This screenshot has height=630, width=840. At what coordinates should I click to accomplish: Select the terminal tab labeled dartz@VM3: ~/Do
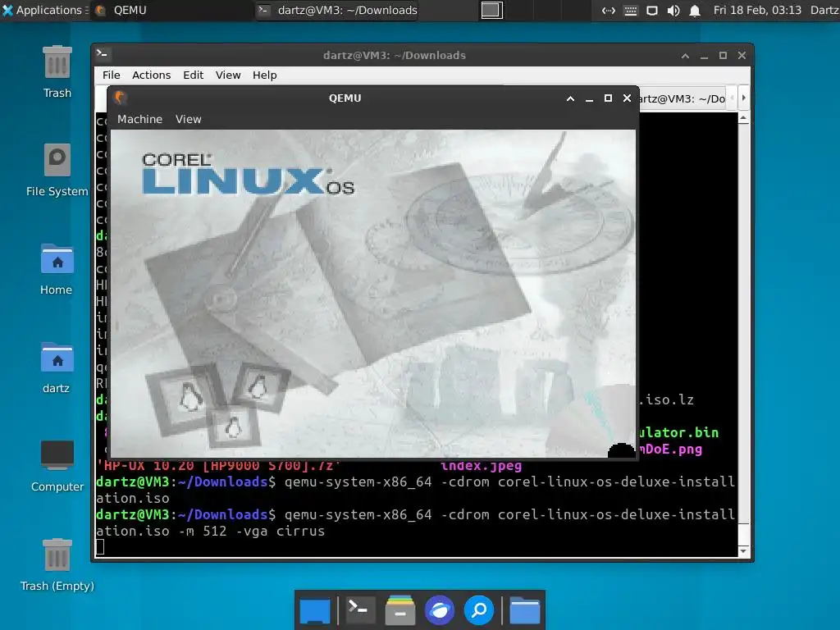click(683, 98)
